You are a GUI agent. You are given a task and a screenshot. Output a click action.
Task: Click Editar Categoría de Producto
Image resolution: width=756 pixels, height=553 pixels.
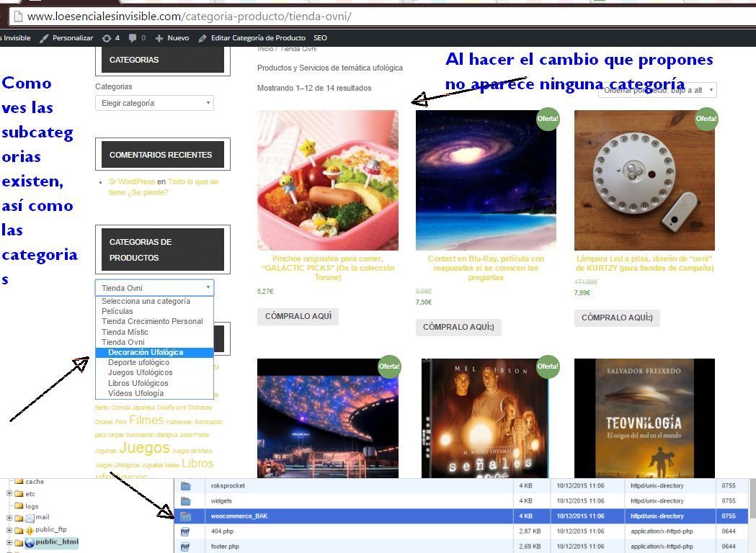[x=253, y=38]
